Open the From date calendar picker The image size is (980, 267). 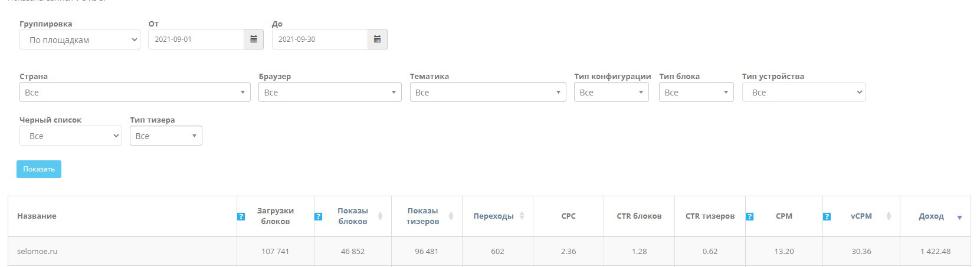click(x=254, y=39)
